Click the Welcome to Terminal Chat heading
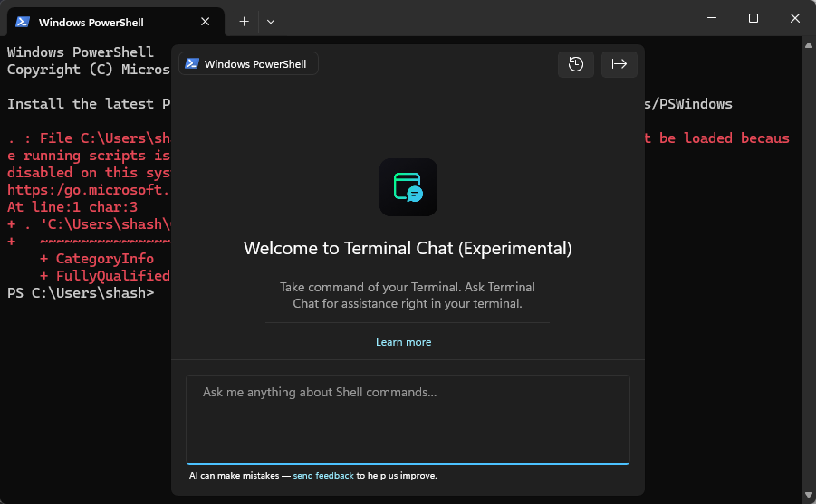816x504 pixels. point(408,248)
